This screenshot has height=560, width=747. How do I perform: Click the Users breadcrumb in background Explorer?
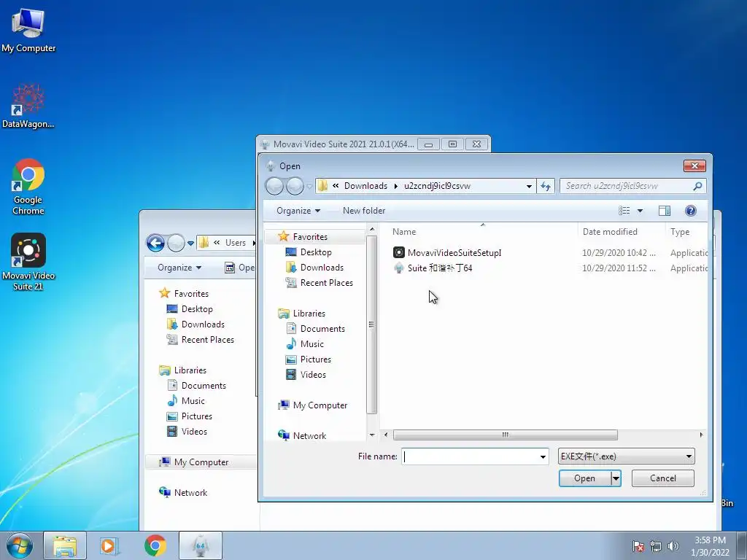tap(236, 243)
